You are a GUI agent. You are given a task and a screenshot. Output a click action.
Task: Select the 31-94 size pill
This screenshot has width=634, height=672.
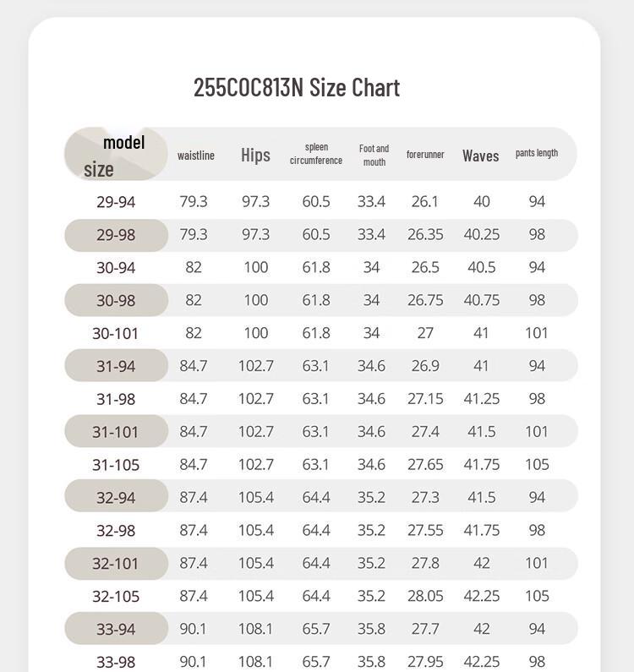click(116, 365)
